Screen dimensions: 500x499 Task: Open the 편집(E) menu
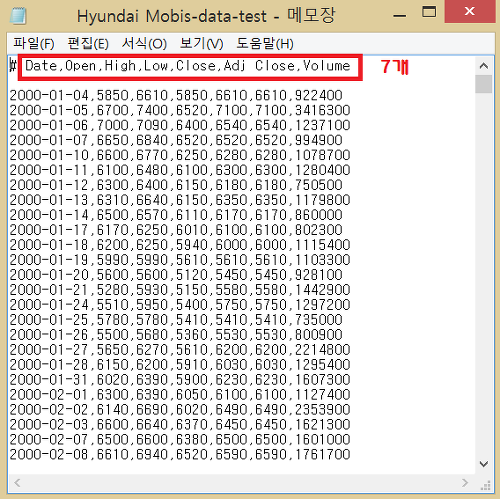[88, 43]
